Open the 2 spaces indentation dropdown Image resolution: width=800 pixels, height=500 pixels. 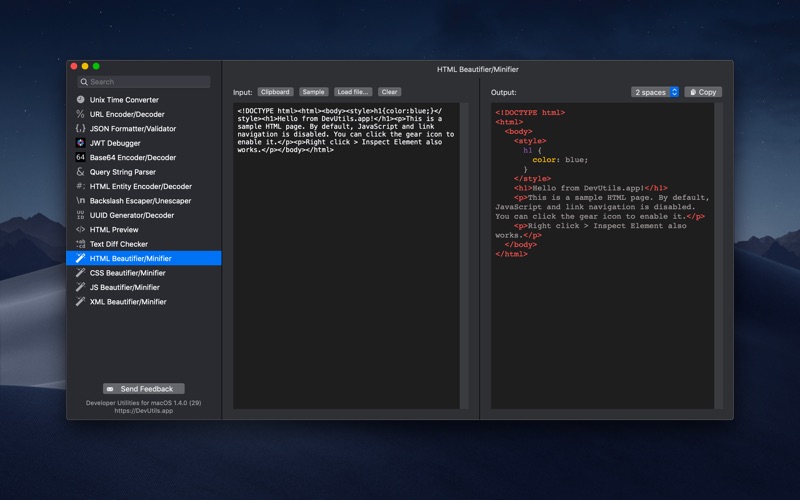click(655, 92)
